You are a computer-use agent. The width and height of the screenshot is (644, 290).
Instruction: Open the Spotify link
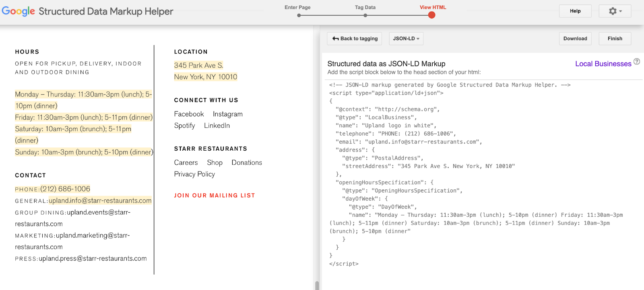184,126
